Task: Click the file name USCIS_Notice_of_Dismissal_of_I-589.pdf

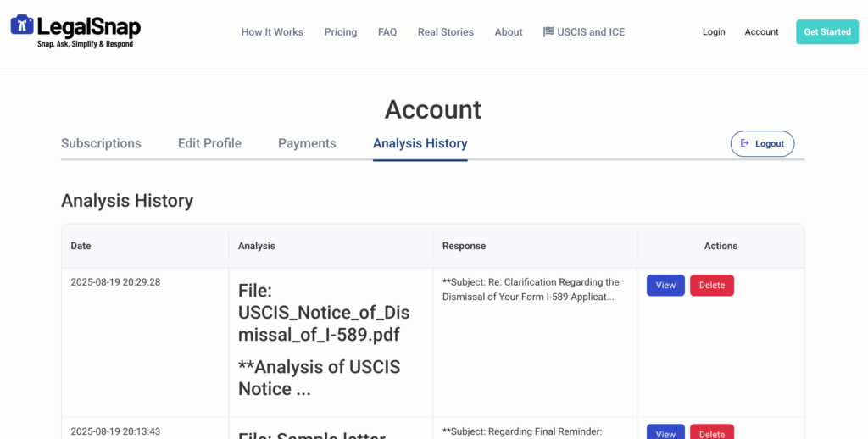Action: coord(324,313)
